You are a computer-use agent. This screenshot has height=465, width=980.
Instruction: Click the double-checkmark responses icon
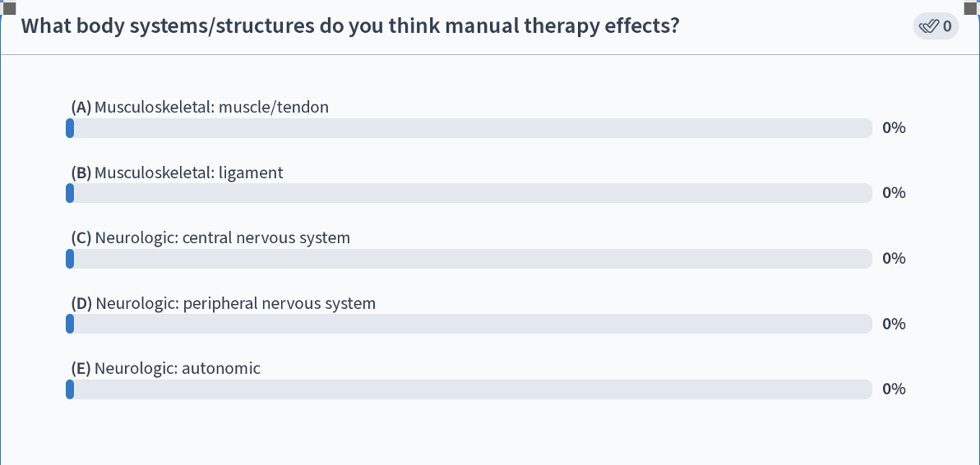click(x=928, y=26)
